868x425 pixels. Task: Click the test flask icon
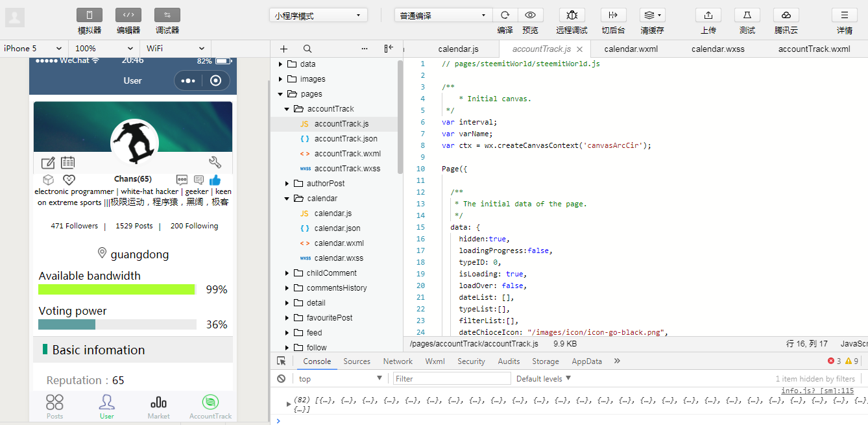(x=747, y=15)
